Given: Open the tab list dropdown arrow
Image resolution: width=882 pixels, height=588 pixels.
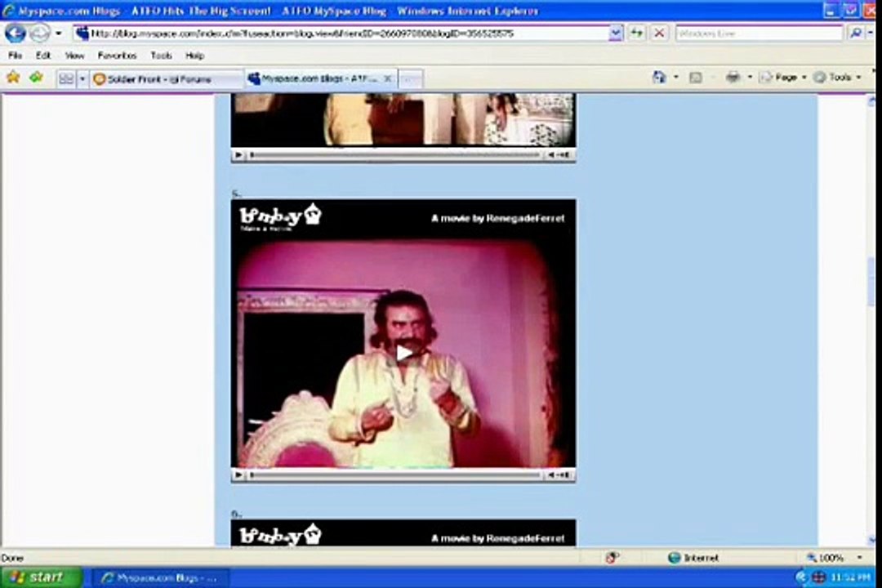Looking at the screenshot, I should click(82, 78).
